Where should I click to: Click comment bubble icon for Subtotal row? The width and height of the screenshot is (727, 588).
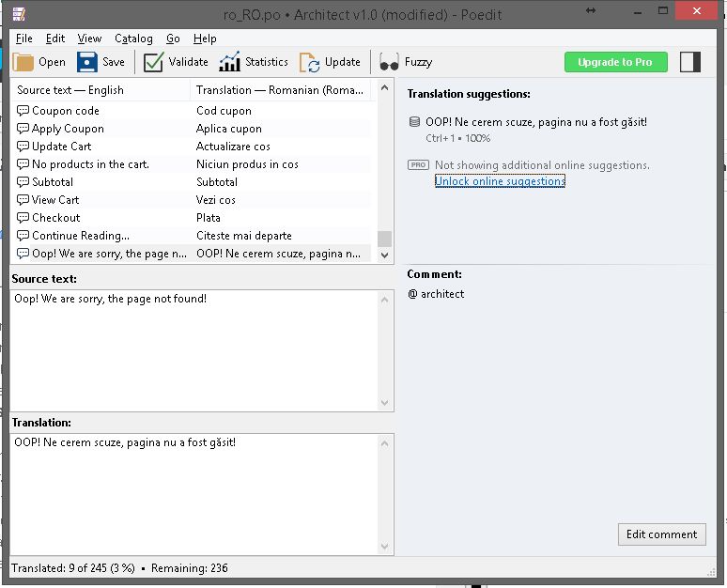[x=23, y=182]
